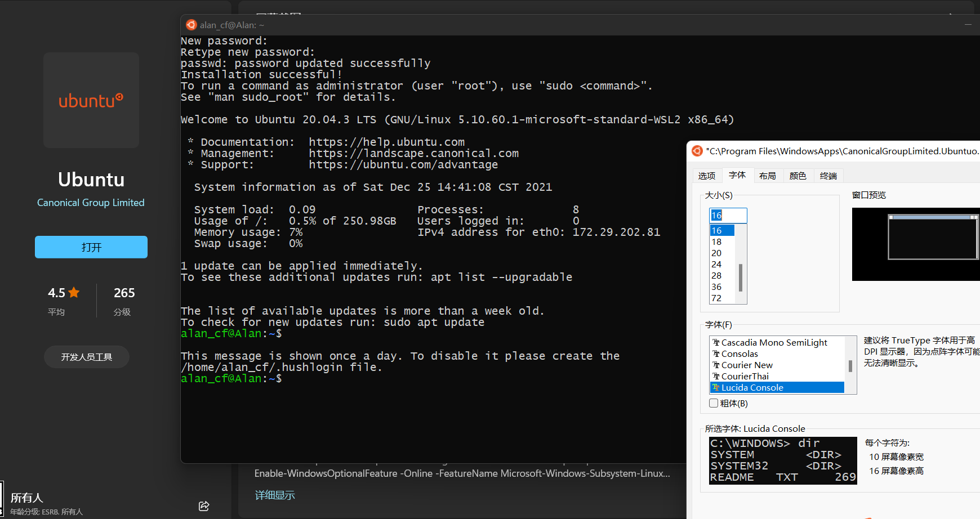The width and height of the screenshot is (980, 519).
Task: Choose CourierThai font
Action: click(777, 376)
